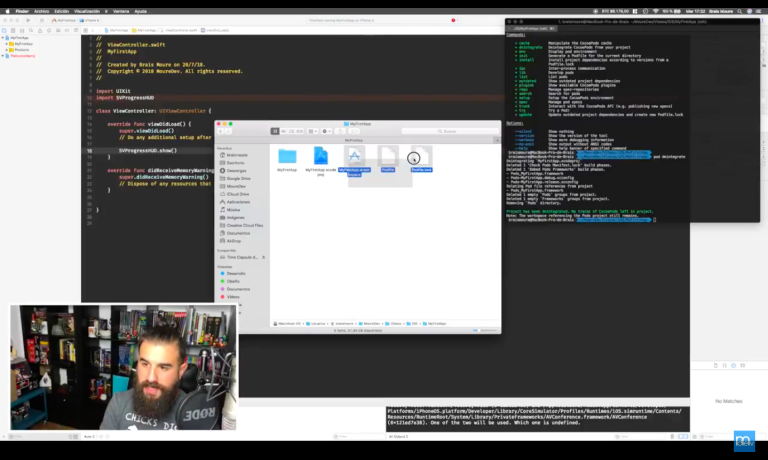Click Wi-Fi icon in menu bar

click(655, 11)
